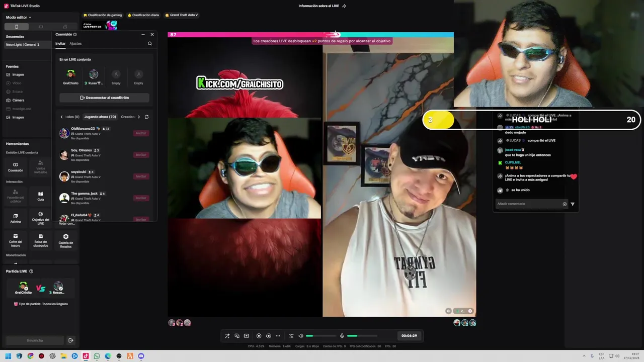Screen dimensions: 644x362
Task: Select the Cámara source
Action: pos(18,100)
